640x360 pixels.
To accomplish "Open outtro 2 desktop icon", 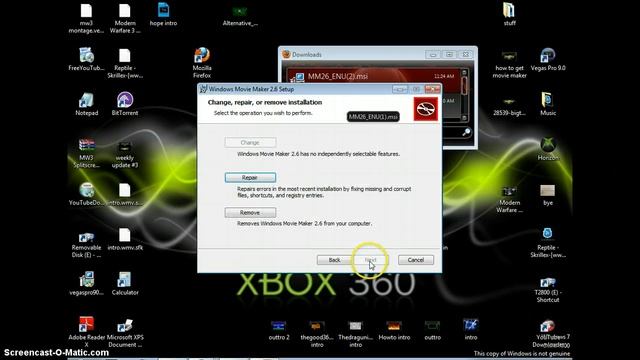I will pyautogui.click(x=278, y=326).
